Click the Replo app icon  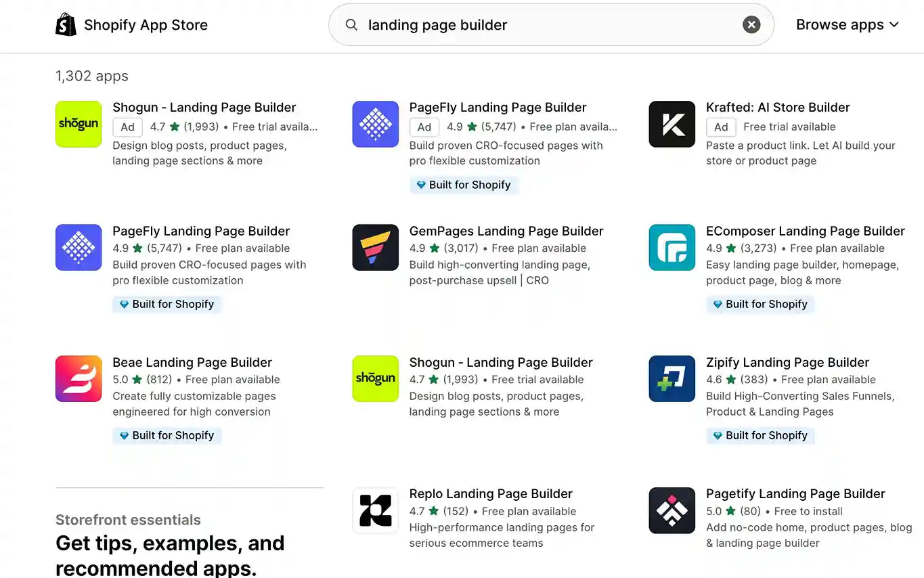(x=375, y=510)
